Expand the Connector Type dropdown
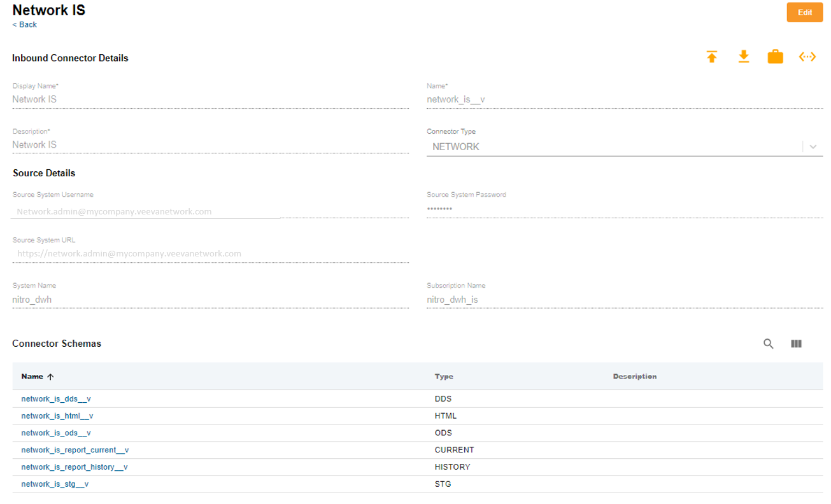This screenshot has height=504, width=831. click(813, 146)
